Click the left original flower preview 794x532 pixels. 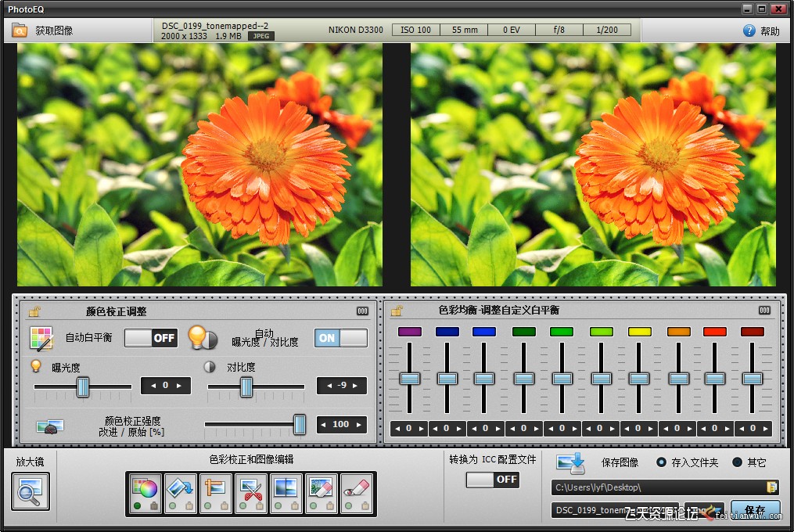(x=199, y=164)
